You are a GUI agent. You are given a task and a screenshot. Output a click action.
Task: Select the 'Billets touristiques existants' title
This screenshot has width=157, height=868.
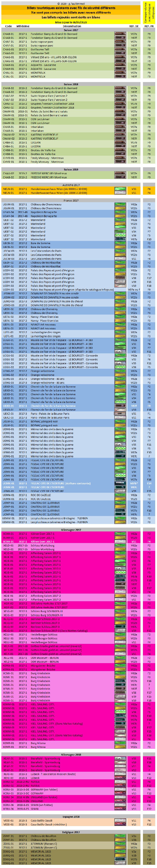(x=71, y=8)
